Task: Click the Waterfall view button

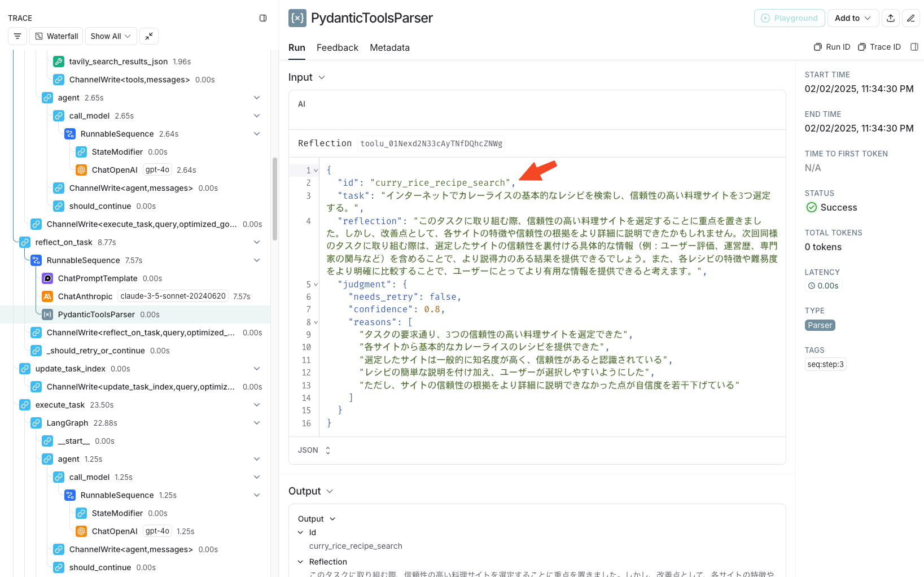Action: tap(56, 36)
